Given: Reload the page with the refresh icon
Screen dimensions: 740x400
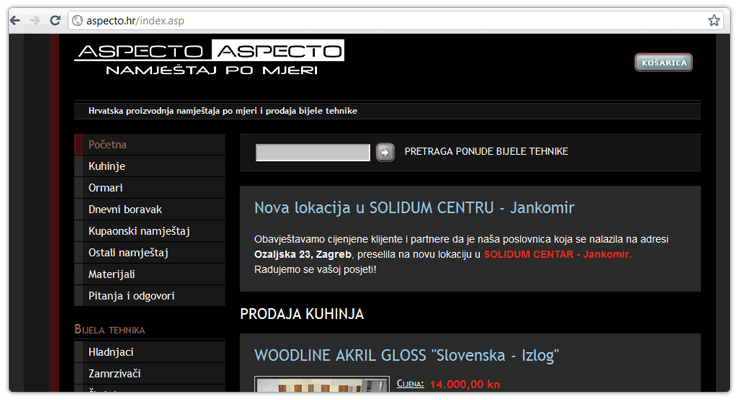Looking at the screenshot, I should (x=55, y=20).
